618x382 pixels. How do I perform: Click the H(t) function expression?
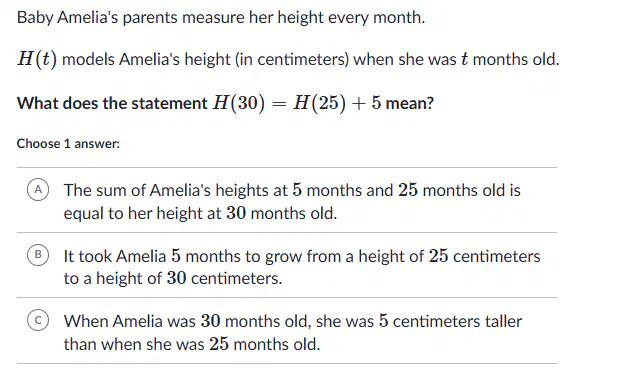[x=37, y=59]
